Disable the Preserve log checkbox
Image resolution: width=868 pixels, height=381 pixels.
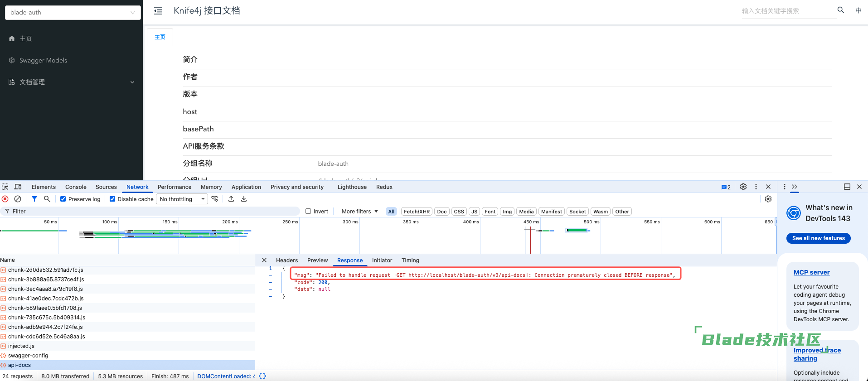point(63,199)
